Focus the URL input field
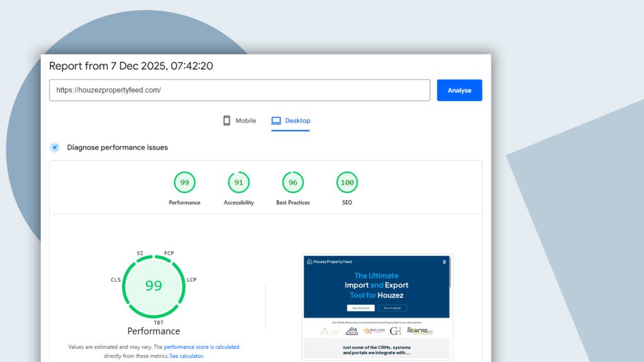The height and width of the screenshot is (362, 644). (240, 90)
